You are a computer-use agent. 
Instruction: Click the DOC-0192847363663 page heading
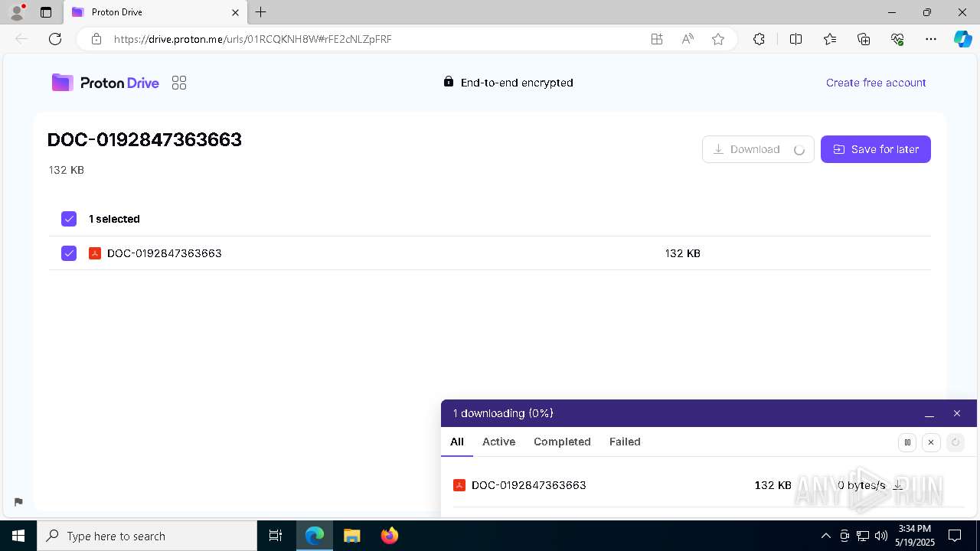tap(145, 139)
